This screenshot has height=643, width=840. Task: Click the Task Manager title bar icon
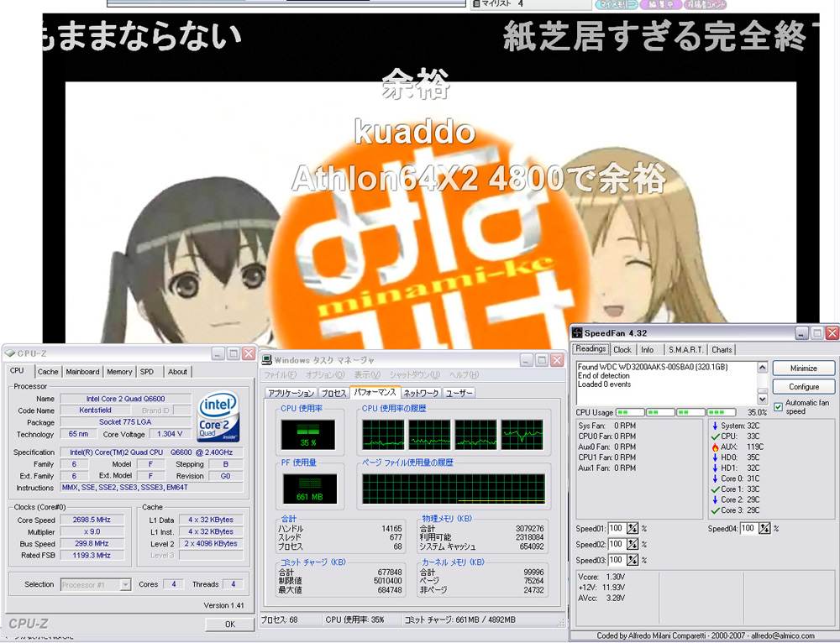pyautogui.click(x=266, y=360)
